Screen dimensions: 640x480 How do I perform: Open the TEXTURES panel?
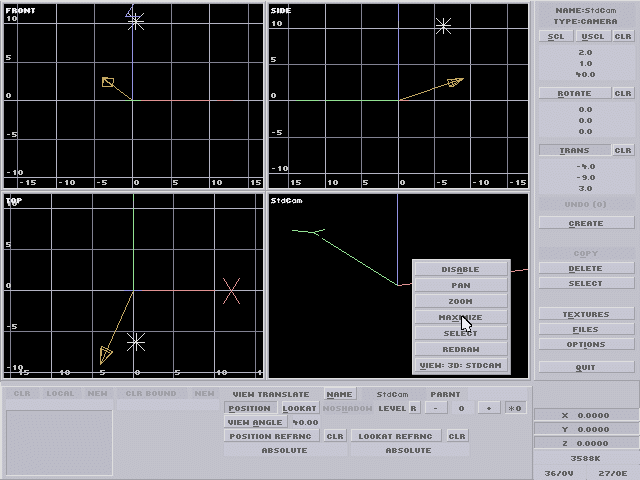click(585, 314)
